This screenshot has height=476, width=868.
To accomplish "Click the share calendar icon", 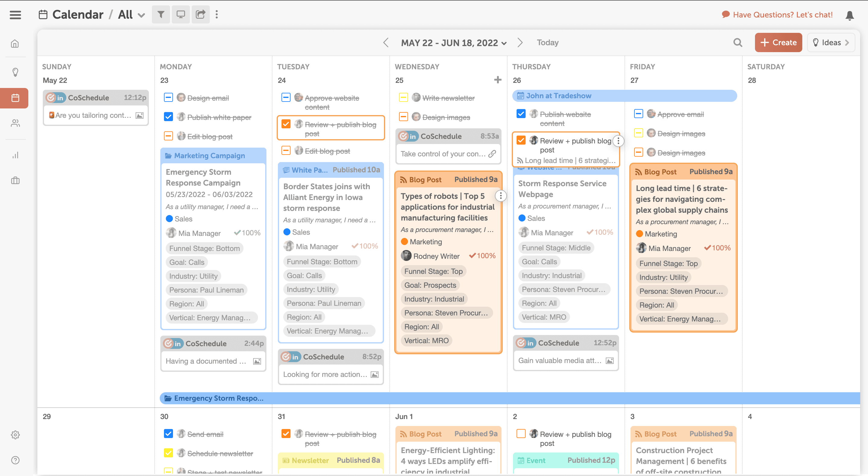I will [x=200, y=14].
